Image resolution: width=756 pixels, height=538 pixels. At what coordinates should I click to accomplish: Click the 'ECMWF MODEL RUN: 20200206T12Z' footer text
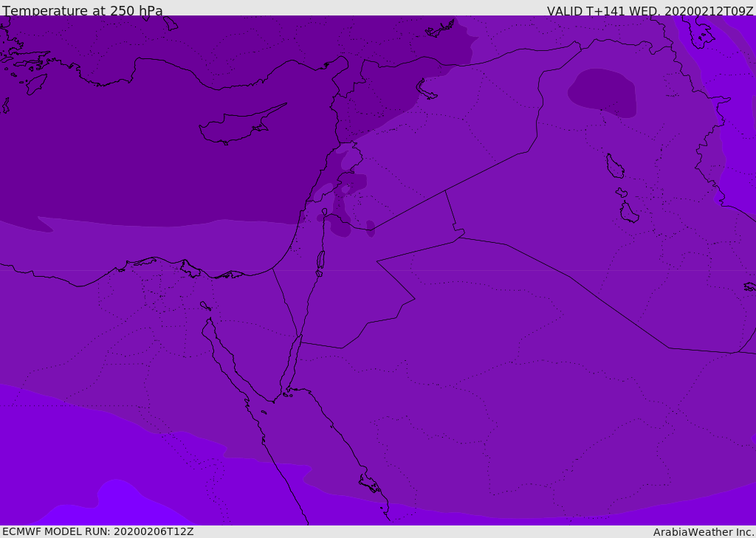[98, 531]
